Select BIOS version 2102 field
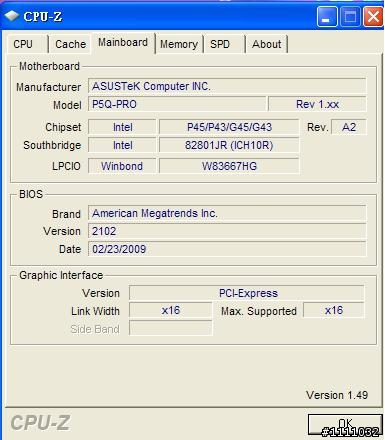The image size is (385, 440). point(227,231)
